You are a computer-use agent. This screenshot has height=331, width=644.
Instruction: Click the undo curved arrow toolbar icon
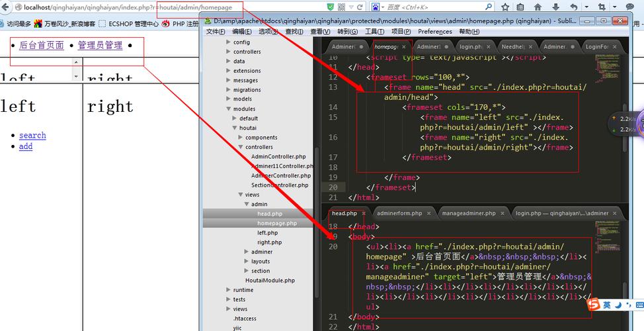(574, 7)
